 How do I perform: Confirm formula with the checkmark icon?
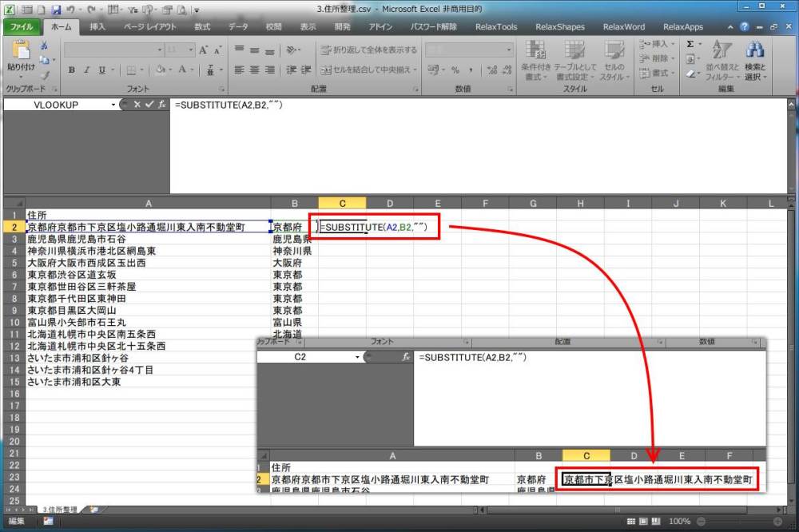(149, 105)
